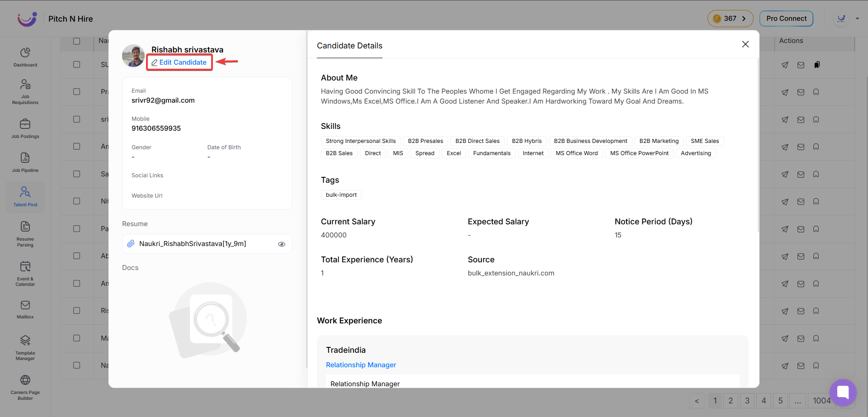Click the second row send icon
Viewport: 868px width, 417px height.
coord(785,92)
